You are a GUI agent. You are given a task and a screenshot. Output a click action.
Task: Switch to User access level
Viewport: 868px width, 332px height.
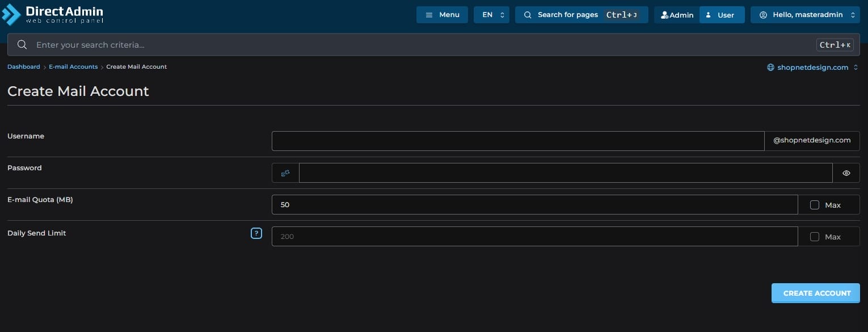[722, 15]
